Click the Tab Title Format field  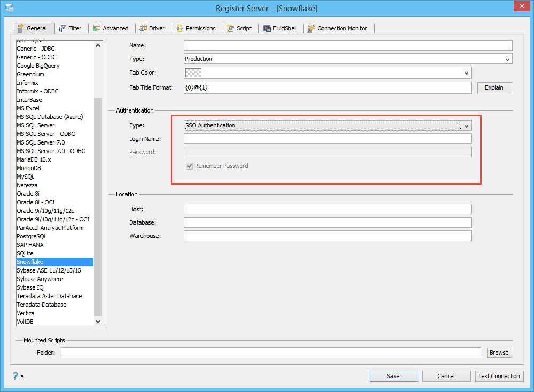(328, 88)
